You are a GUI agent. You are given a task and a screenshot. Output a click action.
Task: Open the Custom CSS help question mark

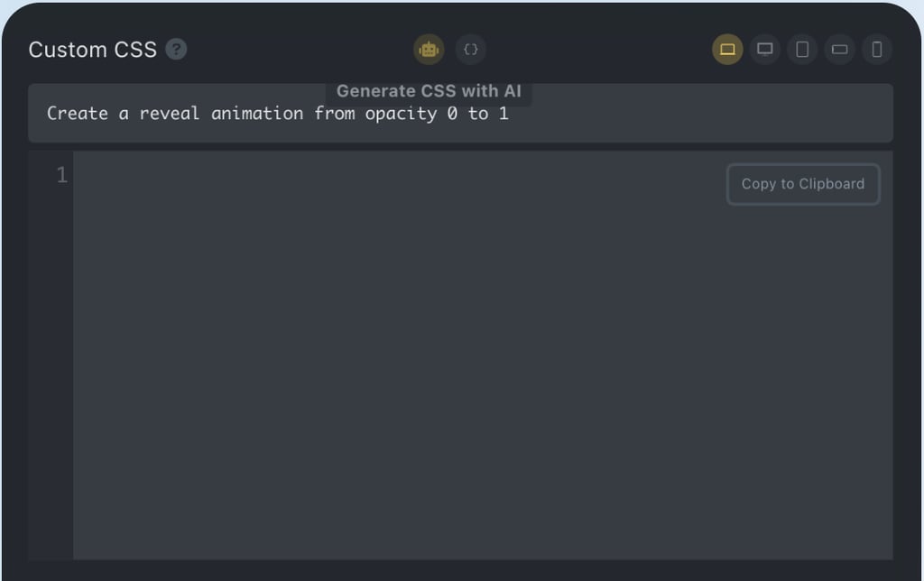click(176, 50)
